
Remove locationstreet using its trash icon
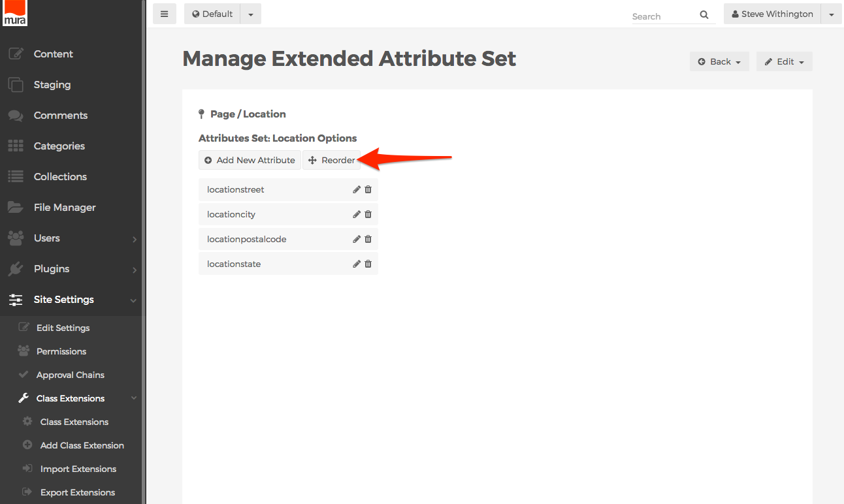click(368, 189)
